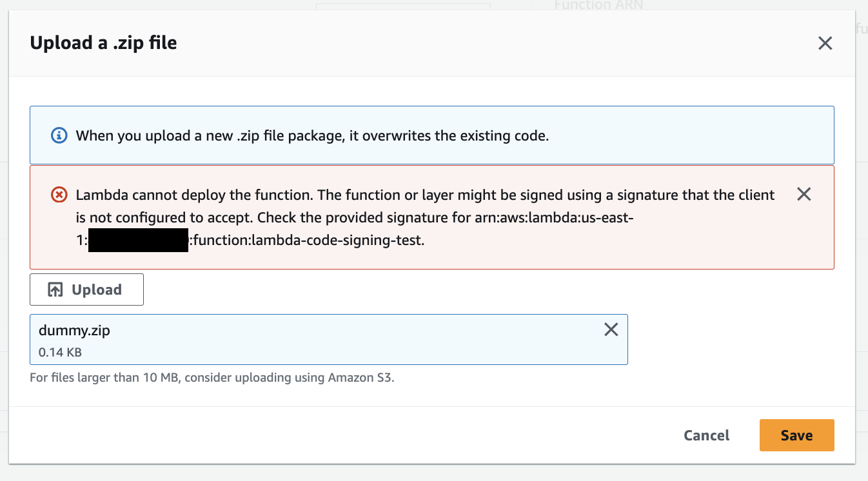Select the upload arrow icon on Upload button
The width and height of the screenshot is (868, 481).
[54, 288]
